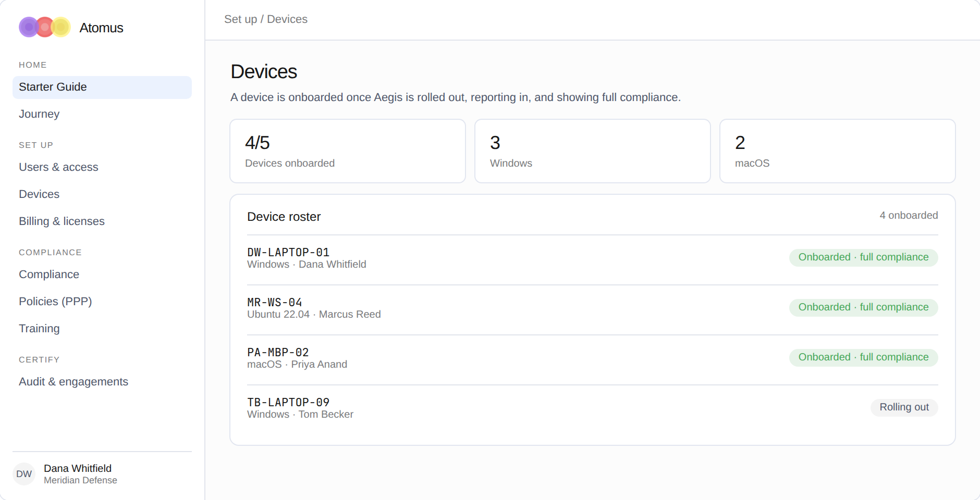
Task: Click DW-LAPTOP-01 onboarded status badge
Action: point(863,257)
